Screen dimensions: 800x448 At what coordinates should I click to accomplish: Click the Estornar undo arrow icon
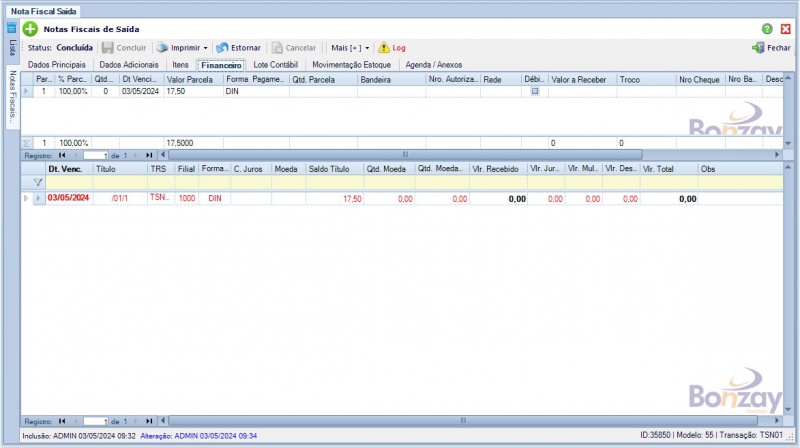tap(222, 47)
